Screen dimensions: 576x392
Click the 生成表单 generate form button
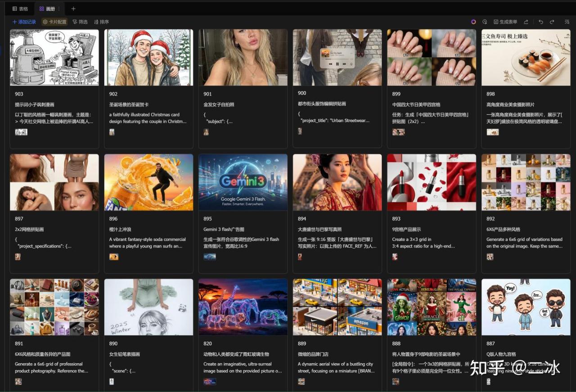click(505, 22)
